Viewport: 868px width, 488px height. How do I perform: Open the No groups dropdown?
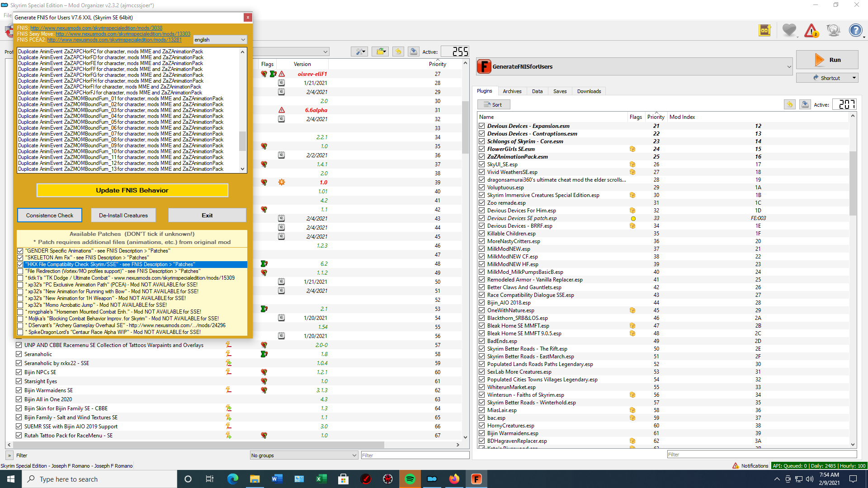point(304,455)
